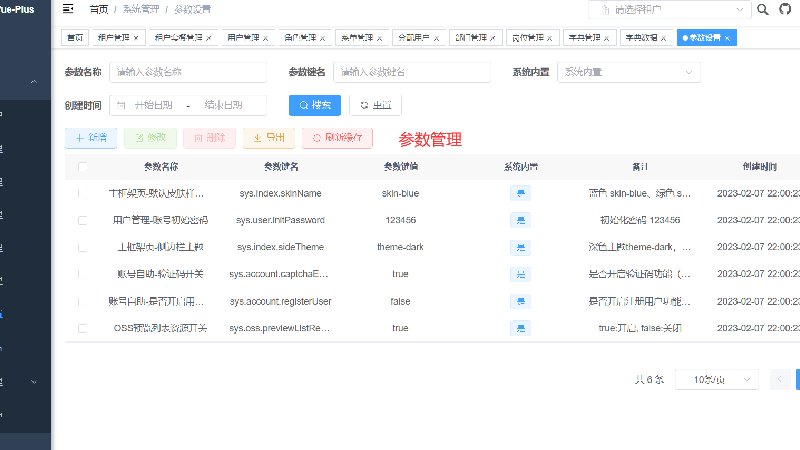Expand the lower sidebar menu chevron down

(x=34, y=382)
